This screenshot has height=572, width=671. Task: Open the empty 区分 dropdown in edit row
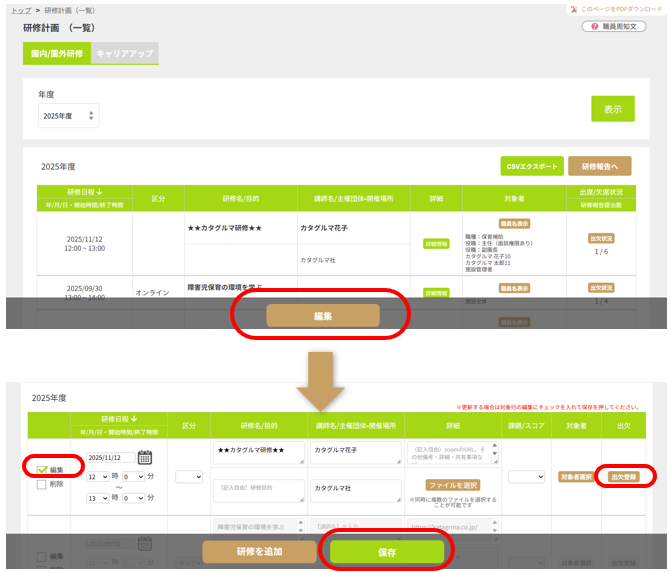point(189,477)
